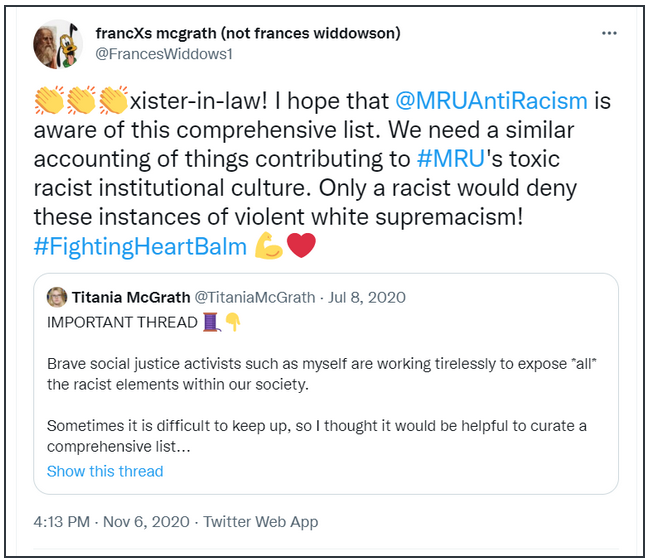Open the Twitter Web App source link
This screenshot has height=558, width=647.
(x=261, y=522)
